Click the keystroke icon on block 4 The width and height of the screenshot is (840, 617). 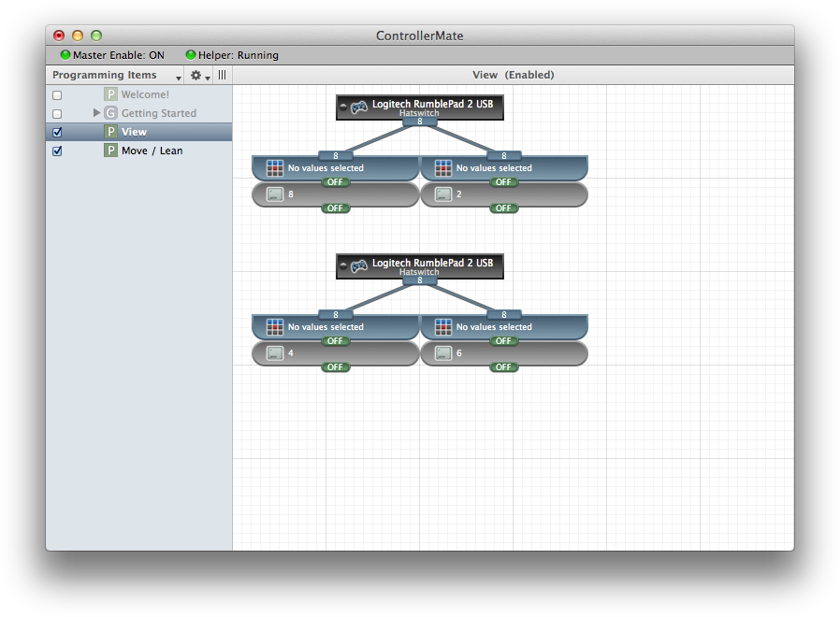(275, 353)
